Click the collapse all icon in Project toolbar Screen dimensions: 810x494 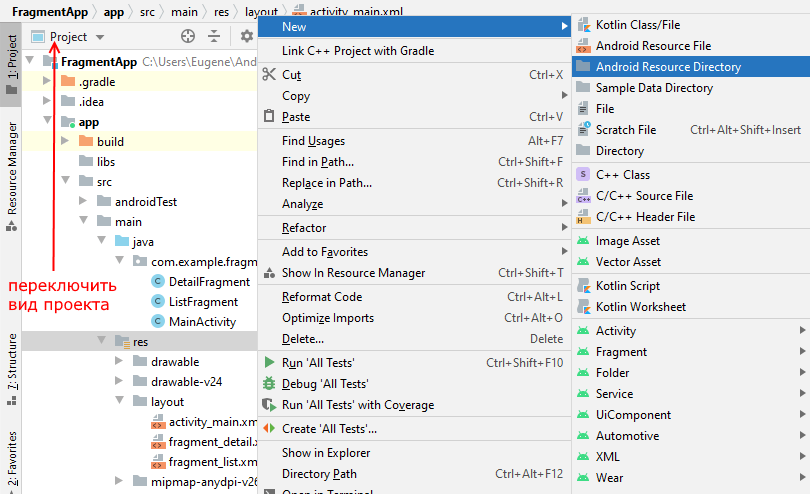[x=214, y=37]
